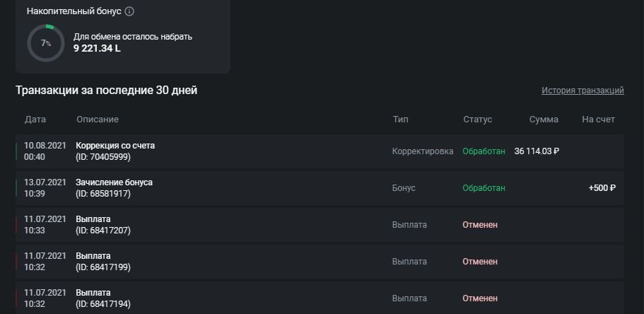Click Обработан status of Бонус row
This screenshot has height=314, width=644.
click(x=484, y=188)
